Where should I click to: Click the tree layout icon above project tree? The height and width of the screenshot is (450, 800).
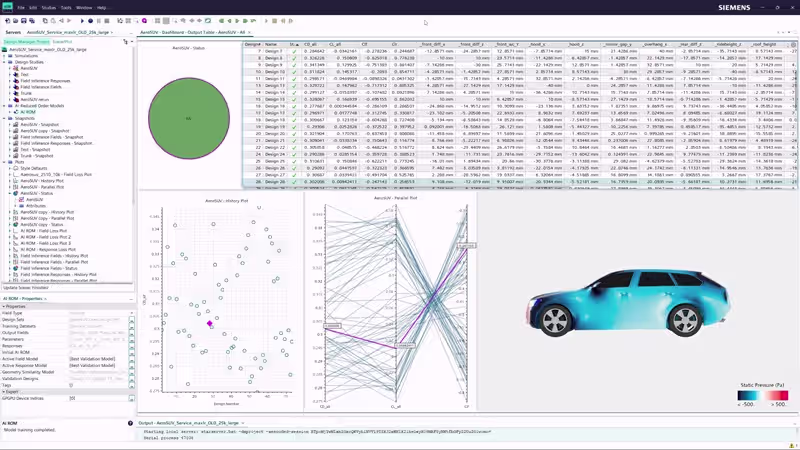click(126, 41)
